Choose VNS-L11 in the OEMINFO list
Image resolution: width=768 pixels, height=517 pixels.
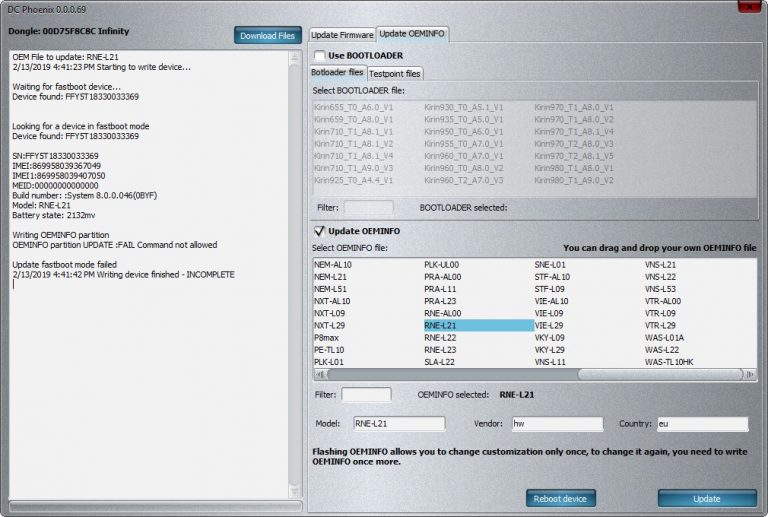[550, 362]
